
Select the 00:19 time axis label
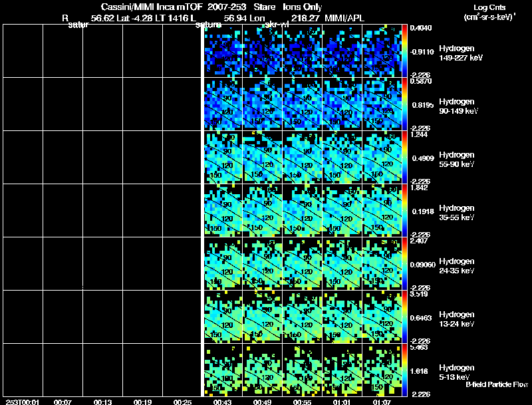[142, 402]
